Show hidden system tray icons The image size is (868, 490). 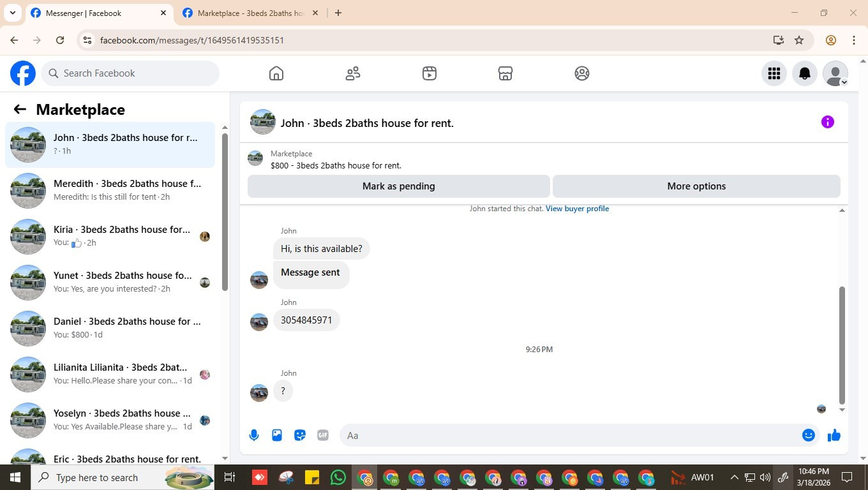coord(734,477)
